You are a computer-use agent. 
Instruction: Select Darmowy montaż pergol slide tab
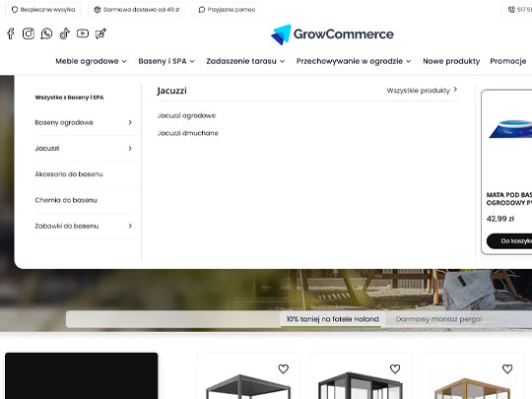click(438, 319)
